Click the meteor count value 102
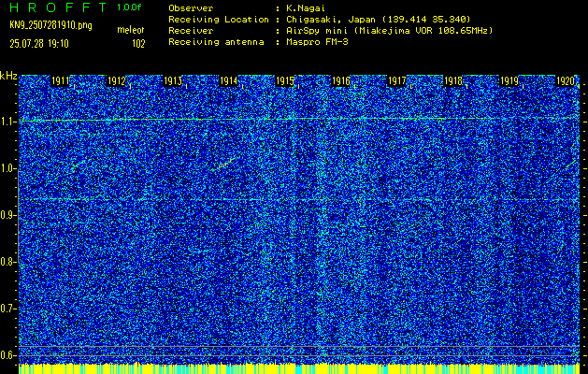The width and height of the screenshot is (588, 374). (138, 44)
